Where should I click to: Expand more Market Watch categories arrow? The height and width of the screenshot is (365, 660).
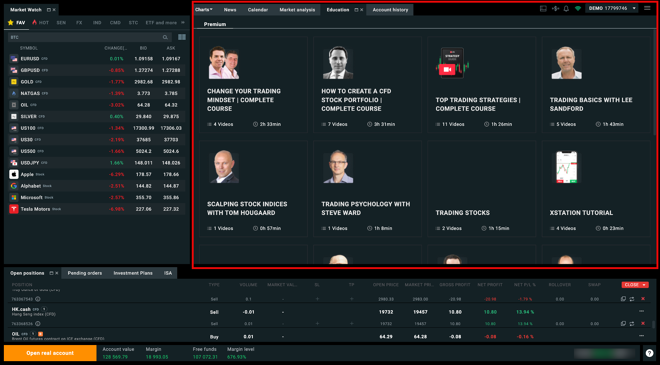click(x=183, y=23)
